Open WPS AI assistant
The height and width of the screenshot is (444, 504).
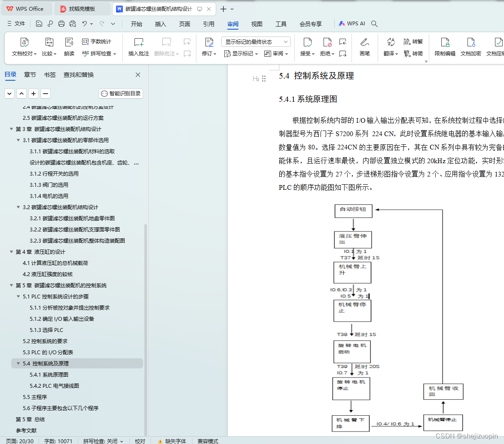coord(352,24)
